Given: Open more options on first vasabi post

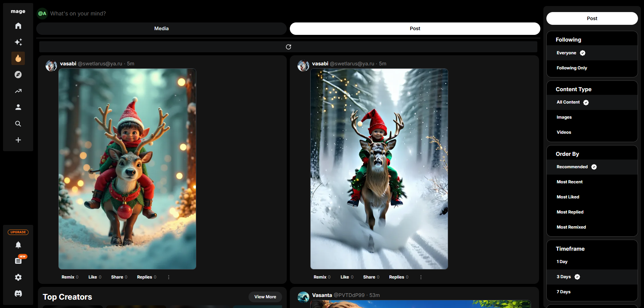Looking at the screenshot, I should pos(169,277).
